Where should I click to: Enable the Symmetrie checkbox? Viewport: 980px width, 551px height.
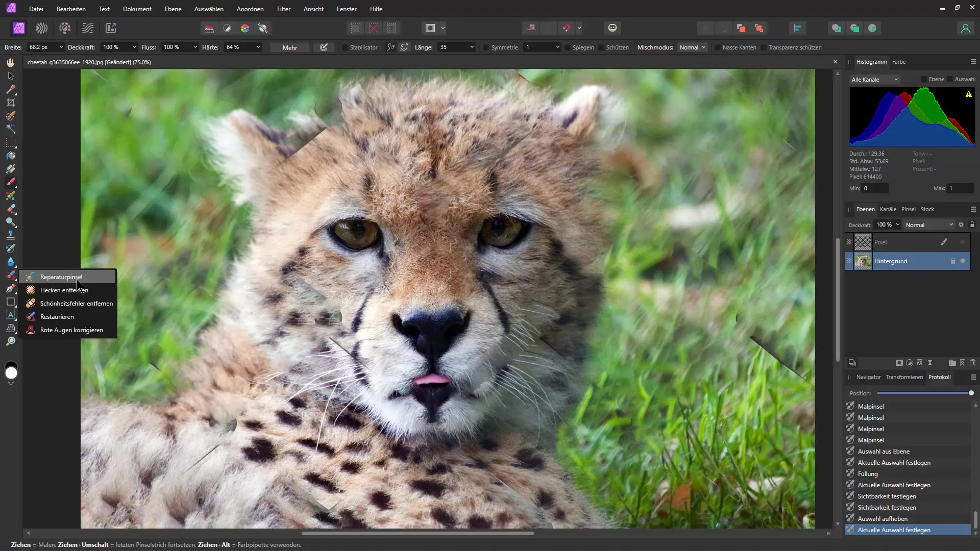(486, 47)
